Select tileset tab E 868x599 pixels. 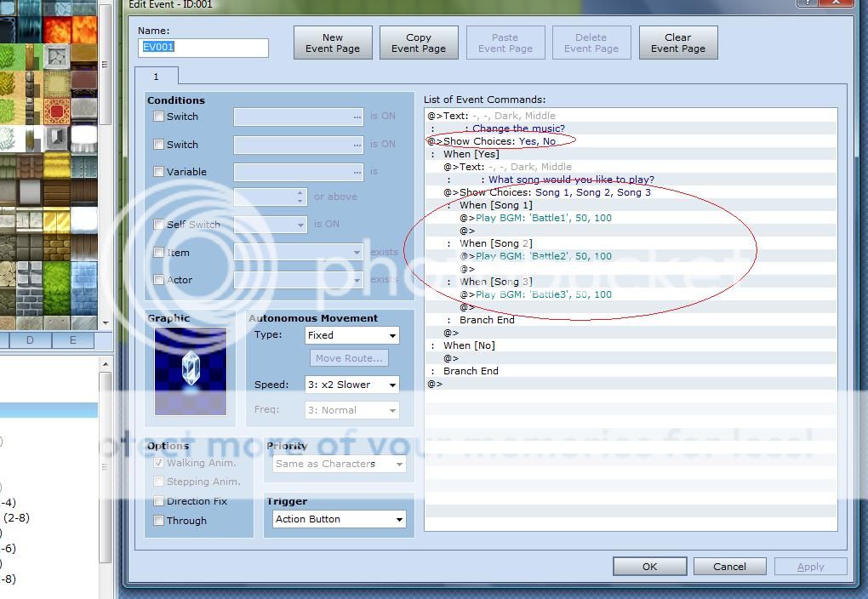click(72, 340)
